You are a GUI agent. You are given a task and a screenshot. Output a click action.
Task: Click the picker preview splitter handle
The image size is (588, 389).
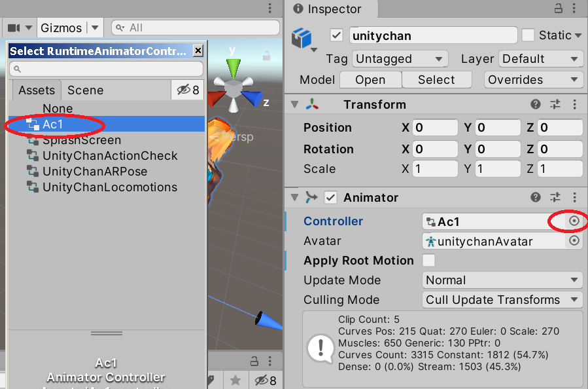click(x=107, y=333)
